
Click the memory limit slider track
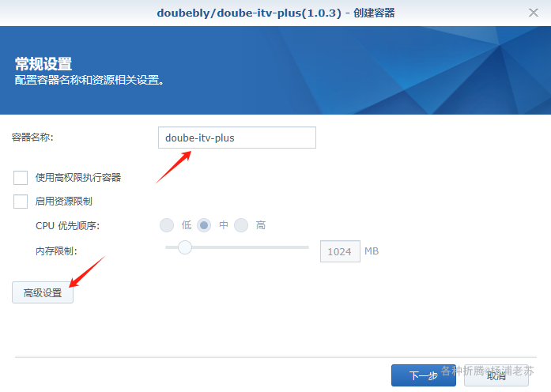pos(237,247)
